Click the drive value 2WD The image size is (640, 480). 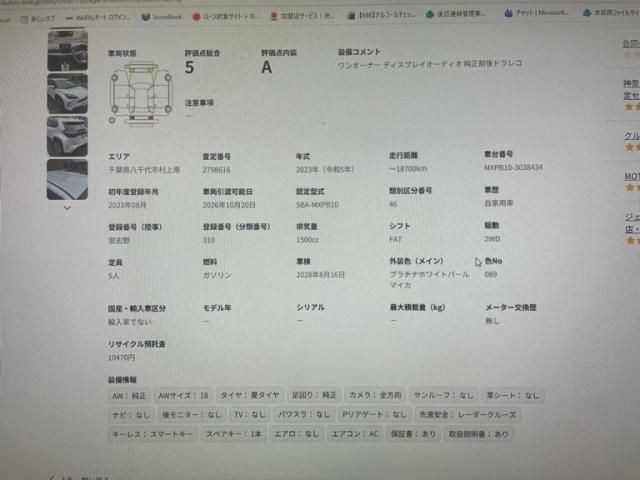(x=492, y=239)
